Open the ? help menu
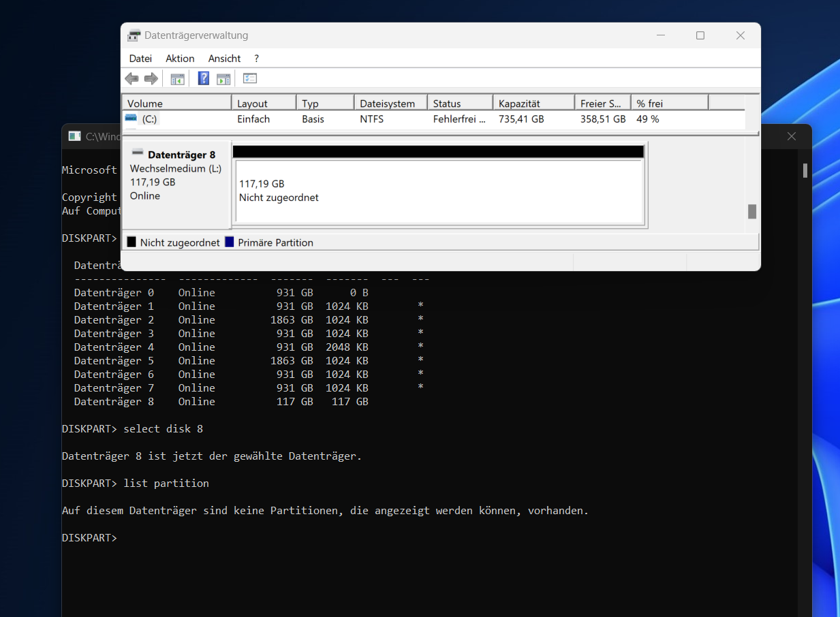The image size is (840, 617). tap(257, 59)
